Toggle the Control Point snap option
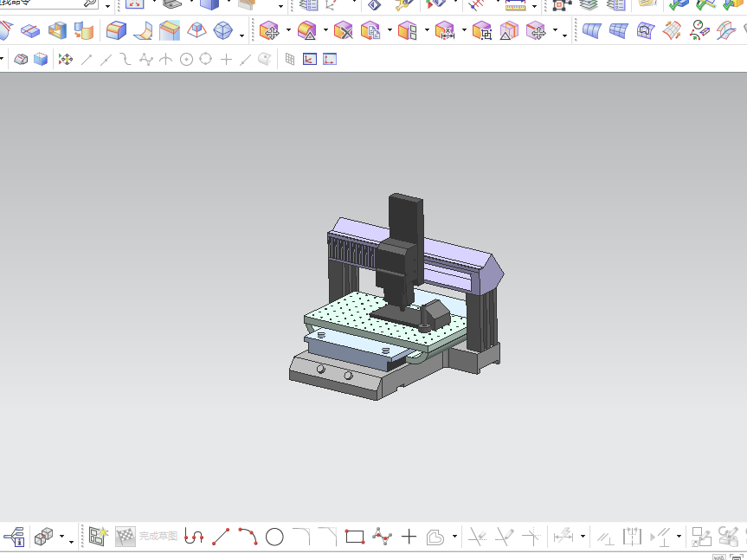The image size is (747, 560). point(126,60)
